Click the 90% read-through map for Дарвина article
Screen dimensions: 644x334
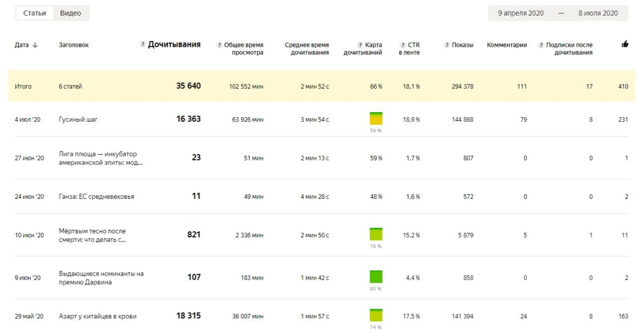tap(376, 277)
